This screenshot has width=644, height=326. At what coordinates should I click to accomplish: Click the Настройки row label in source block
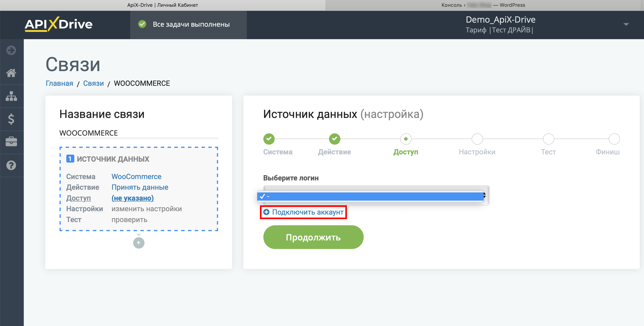(x=84, y=209)
